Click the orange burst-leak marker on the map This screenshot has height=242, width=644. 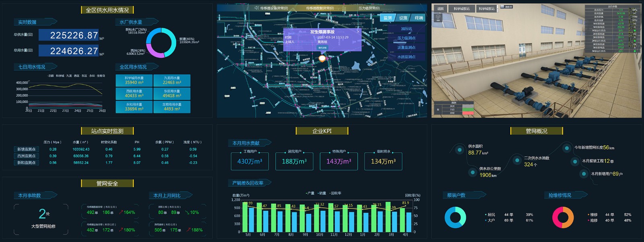[322, 58]
